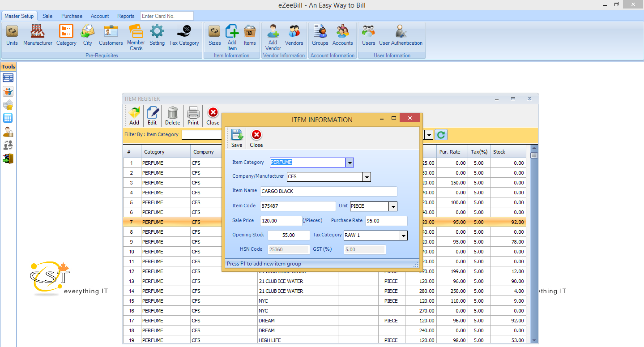Select row 19 HIGH LIFE item
Viewport: 644px width, 347px height.
click(x=324, y=340)
